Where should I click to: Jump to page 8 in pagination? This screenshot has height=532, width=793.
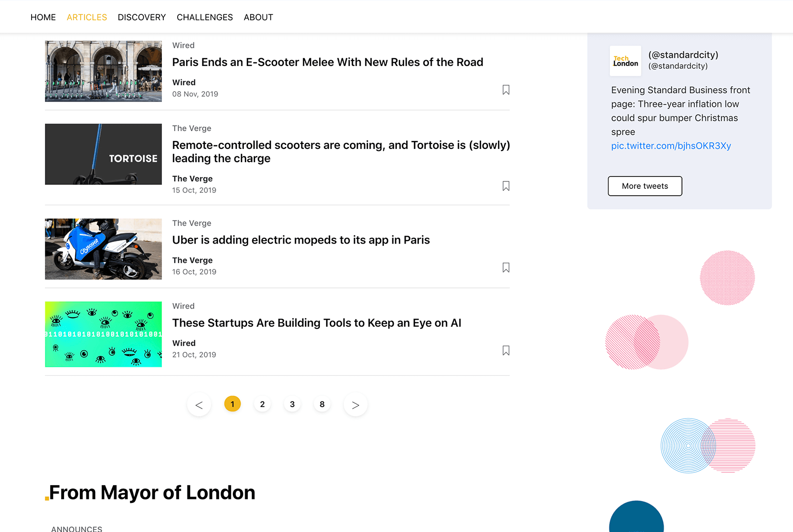click(x=322, y=404)
